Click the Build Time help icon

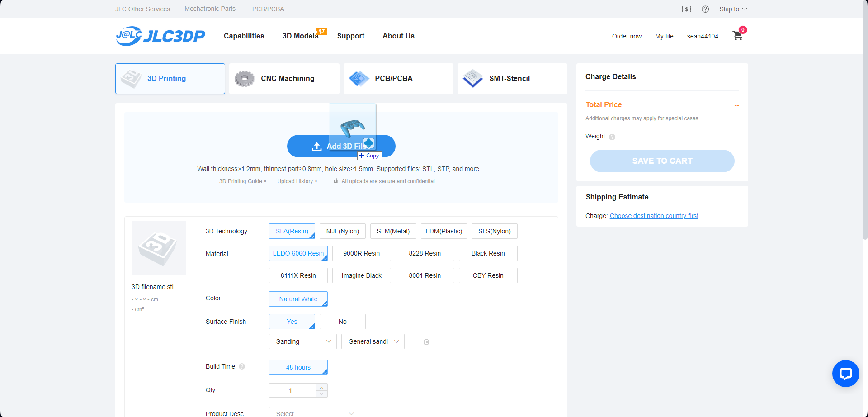pyautogui.click(x=242, y=366)
